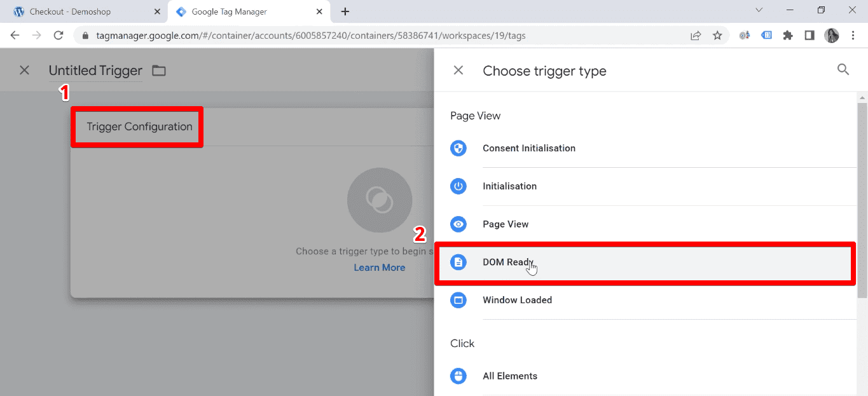868x396 pixels.
Task: Open the Tag Assistant extension icon
Action: tap(766, 36)
